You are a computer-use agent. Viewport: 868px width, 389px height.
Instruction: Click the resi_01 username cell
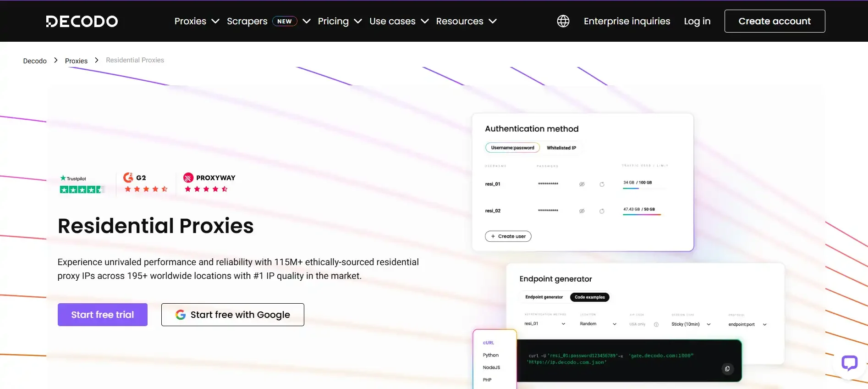493,184
